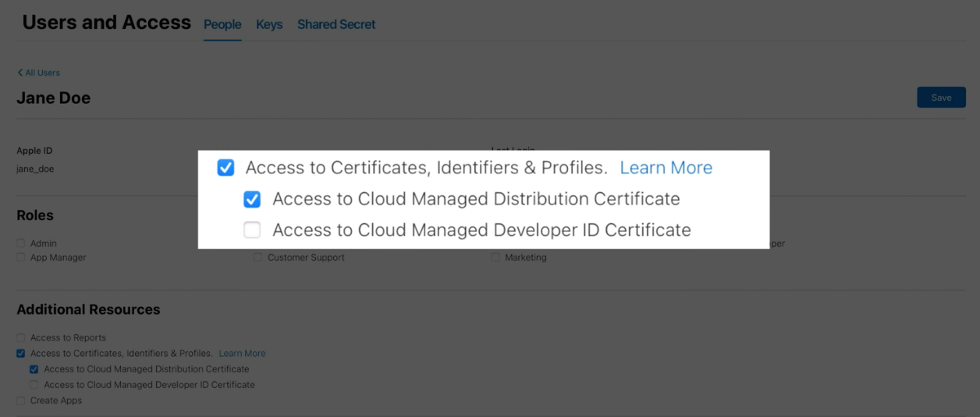Screen dimensions: 980x417
Task: Click large Learn More link in enlarged callout
Action: click(x=666, y=168)
